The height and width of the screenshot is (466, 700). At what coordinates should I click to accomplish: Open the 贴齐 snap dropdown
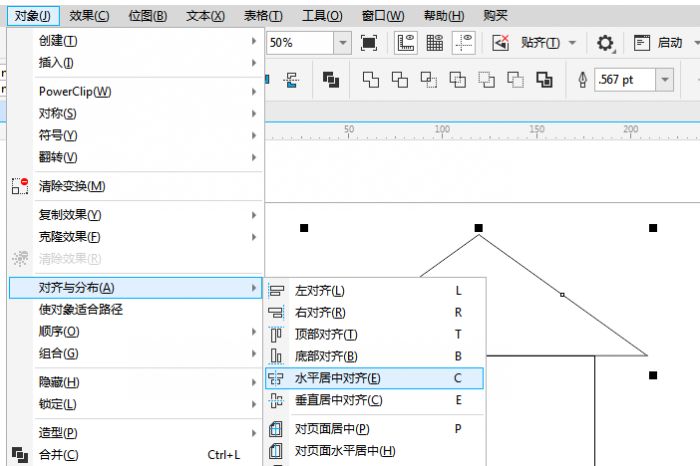[572, 43]
